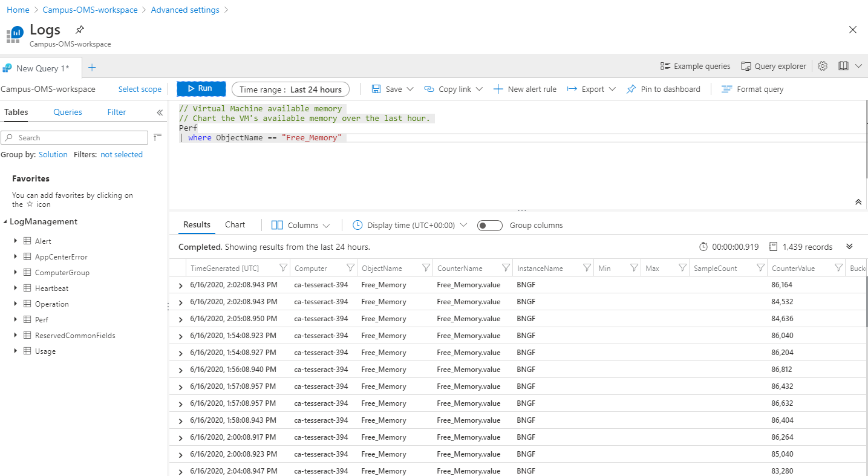This screenshot has width=868, height=476.
Task: Open filter menu on Computer column
Action: click(x=350, y=268)
